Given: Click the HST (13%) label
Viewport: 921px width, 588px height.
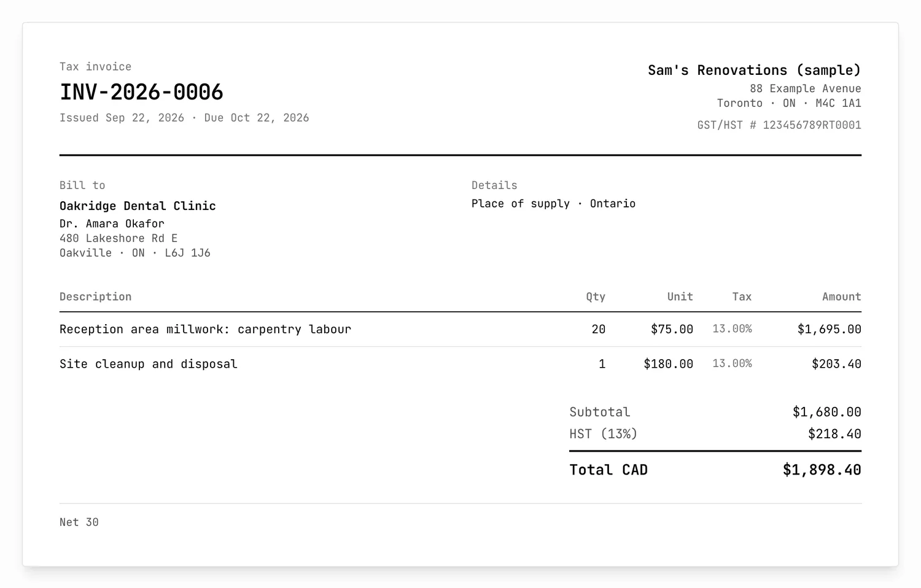Looking at the screenshot, I should pyautogui.click(x=604, y=435).
